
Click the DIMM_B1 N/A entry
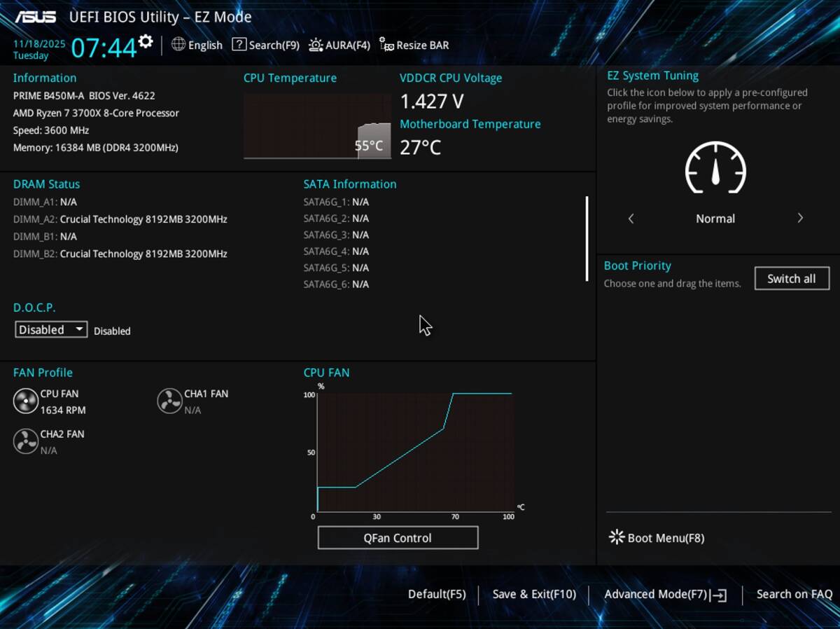45,237
